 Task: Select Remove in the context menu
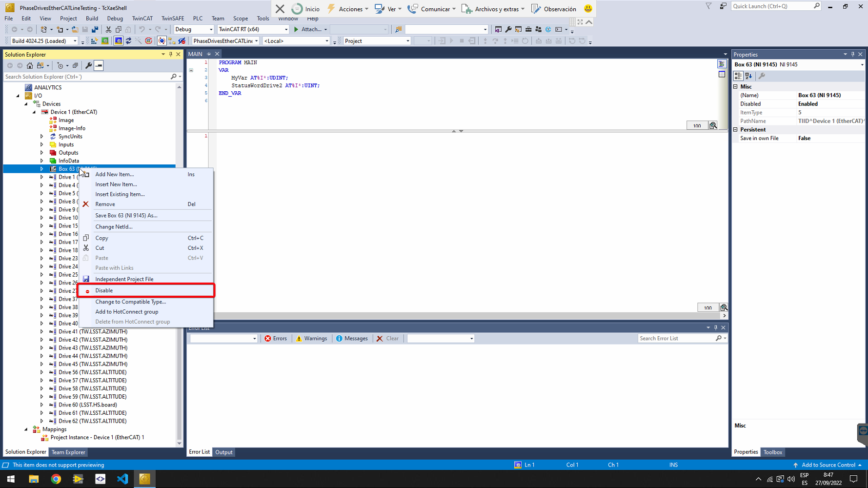tap(146, 204)
